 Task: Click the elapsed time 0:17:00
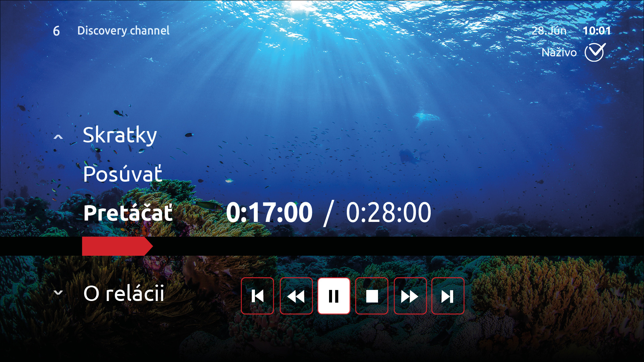(269, 213)
